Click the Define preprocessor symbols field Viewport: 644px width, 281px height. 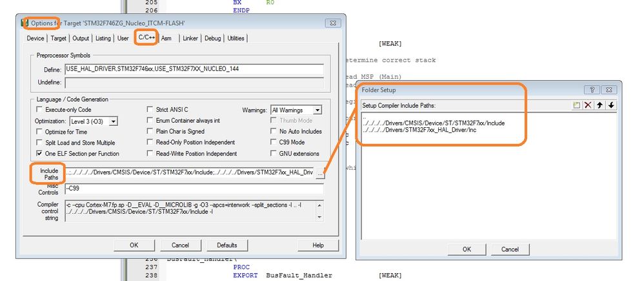coord(194,69)
